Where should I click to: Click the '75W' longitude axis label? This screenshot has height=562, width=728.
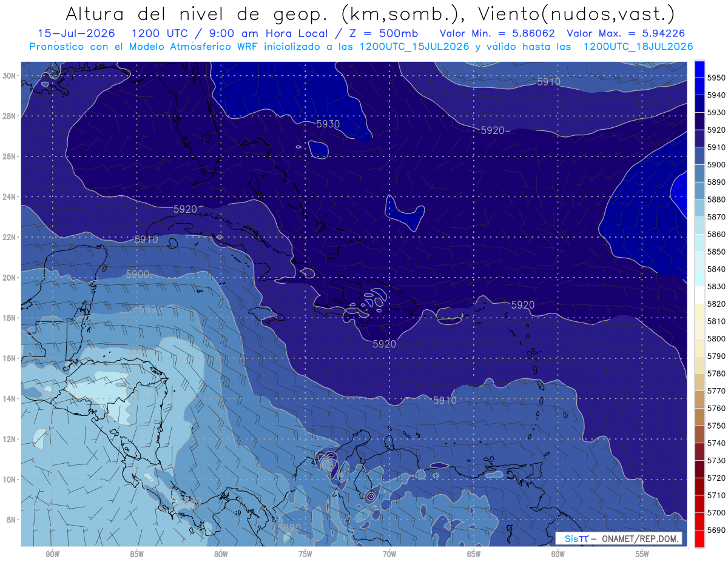pos(305,554)
